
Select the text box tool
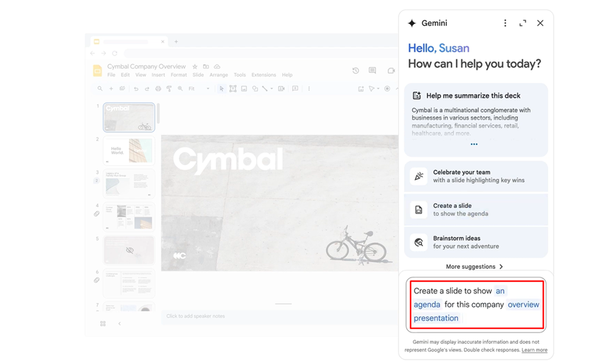pos(233,89)
